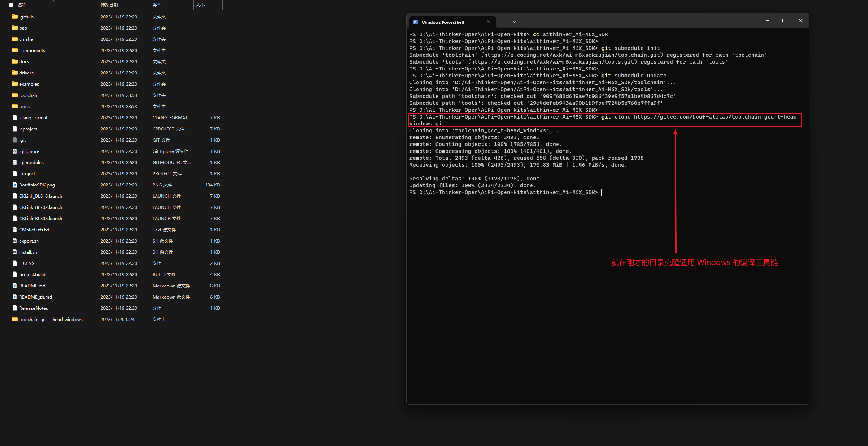Click the 'Resolving deltas: 100%' terminal line
Screen dimensions: 868x446
click(x=476, y=179)
